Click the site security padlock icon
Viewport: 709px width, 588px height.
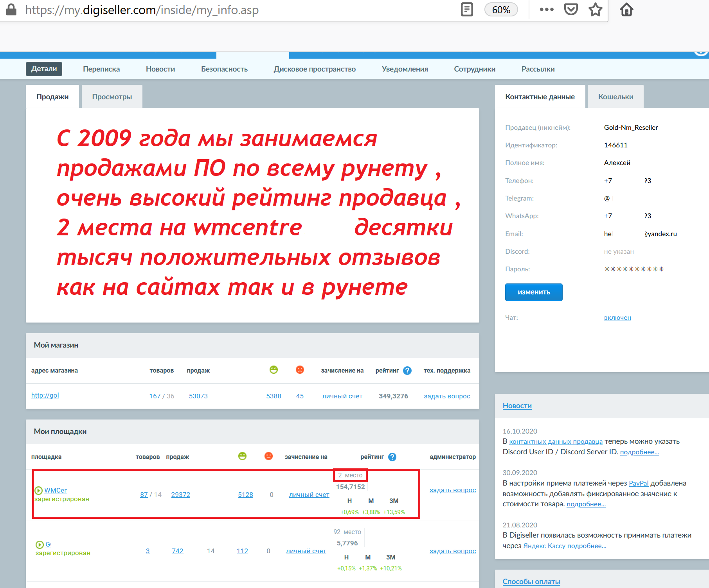tap(11, 10)
